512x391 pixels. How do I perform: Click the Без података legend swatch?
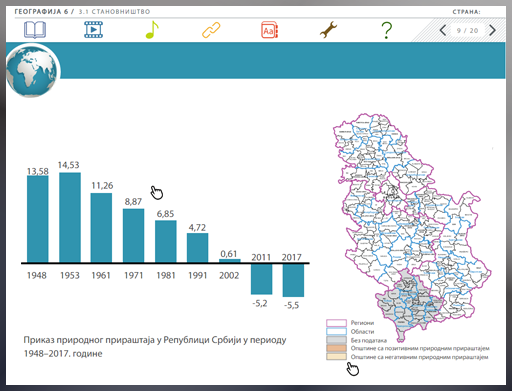pos(336,340)
